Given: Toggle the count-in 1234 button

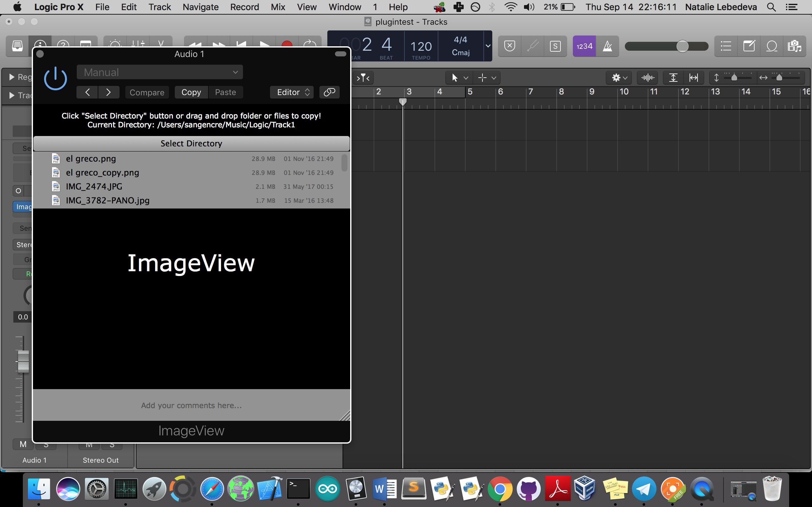Looking at the screenshot, I should pos(584,46).
